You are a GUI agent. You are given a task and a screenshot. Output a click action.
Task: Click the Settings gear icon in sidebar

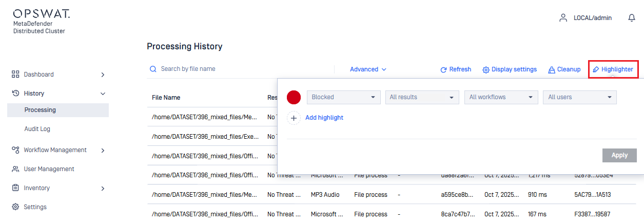click(15, 207)
